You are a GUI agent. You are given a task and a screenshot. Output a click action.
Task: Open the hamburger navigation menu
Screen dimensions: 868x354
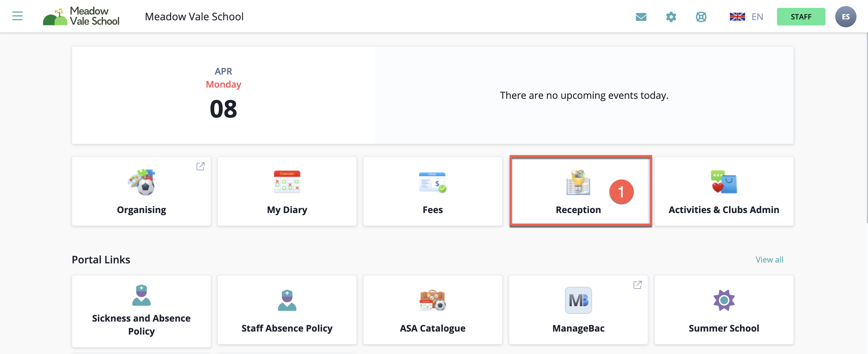click(x=17, y=16)
